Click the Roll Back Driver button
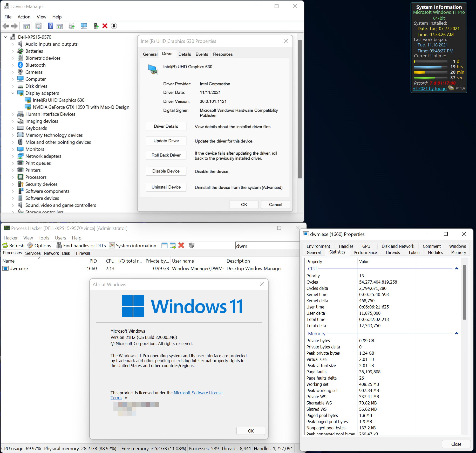 tap(166, 155)
